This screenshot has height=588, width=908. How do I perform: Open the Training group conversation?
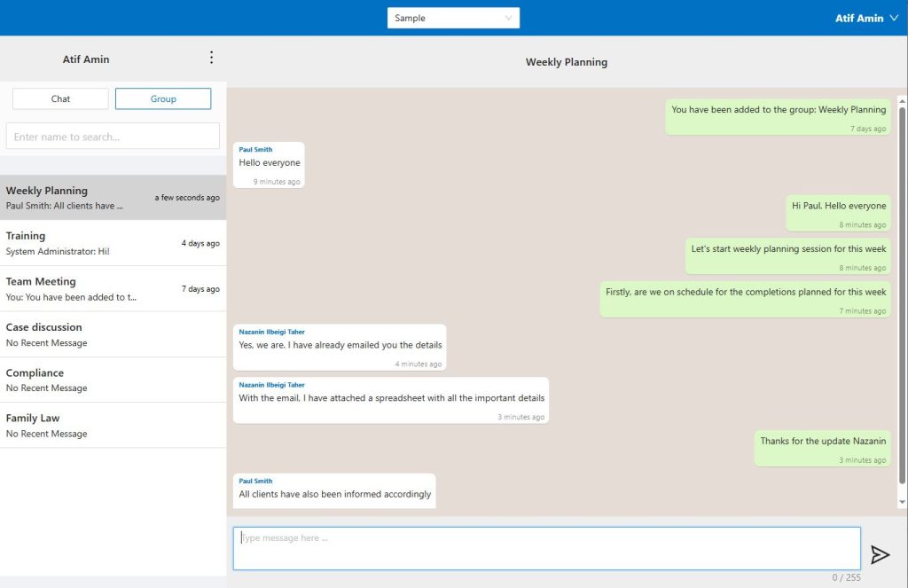(113, 243)
